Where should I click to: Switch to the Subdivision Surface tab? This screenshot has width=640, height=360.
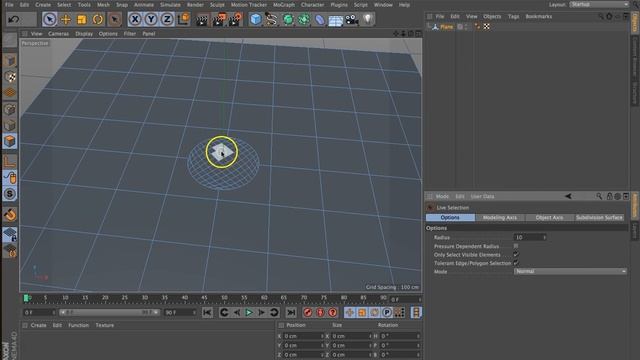coord(599,218)
